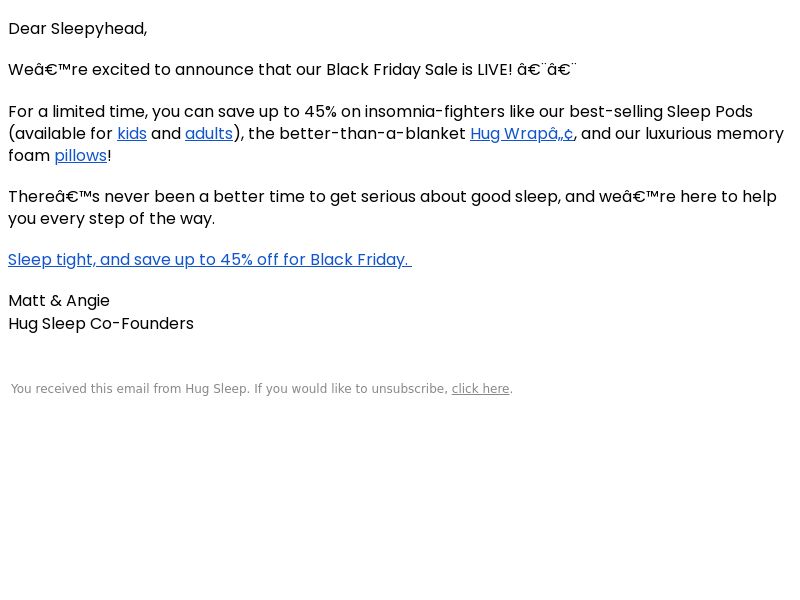Image resolution: width=800 pixels, height=600 pixels.
Task: Click 'For a limited time' paragraph opening
Action: (78, 112)
